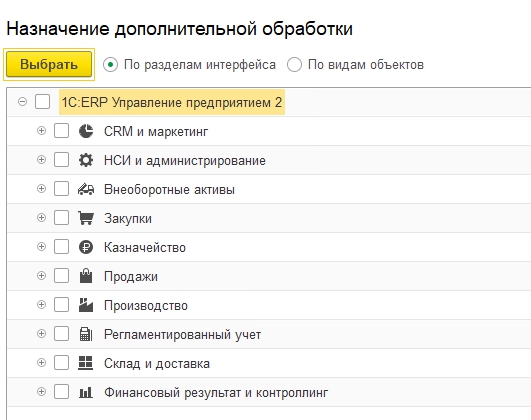Choose the По разделам интерфейса radio option
Viewport: 531px width, 420px height.
coord(110,64)
